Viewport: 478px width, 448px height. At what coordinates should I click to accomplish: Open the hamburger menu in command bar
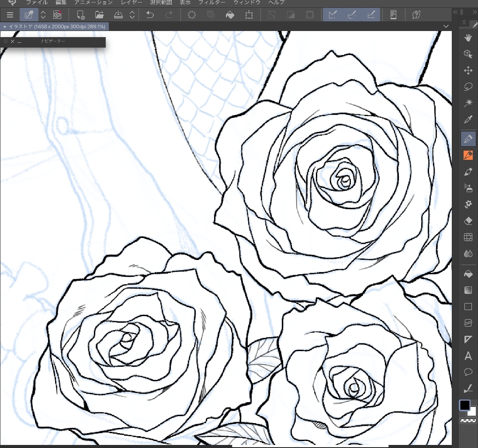[x=10, y=15]
